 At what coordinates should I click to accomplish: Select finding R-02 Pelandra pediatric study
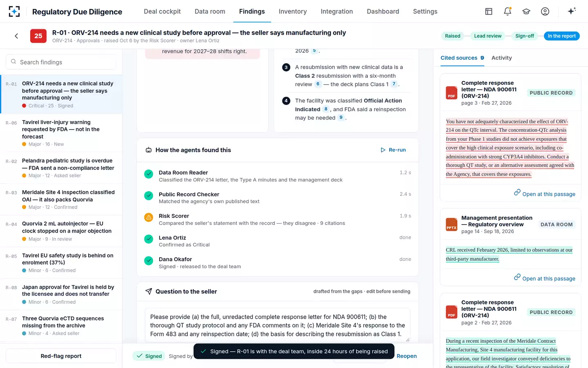click(61, 168)
